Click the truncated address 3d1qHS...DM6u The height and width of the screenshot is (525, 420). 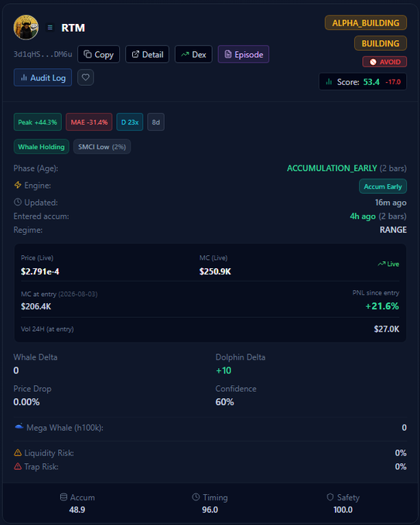click(x=43, y=54)
